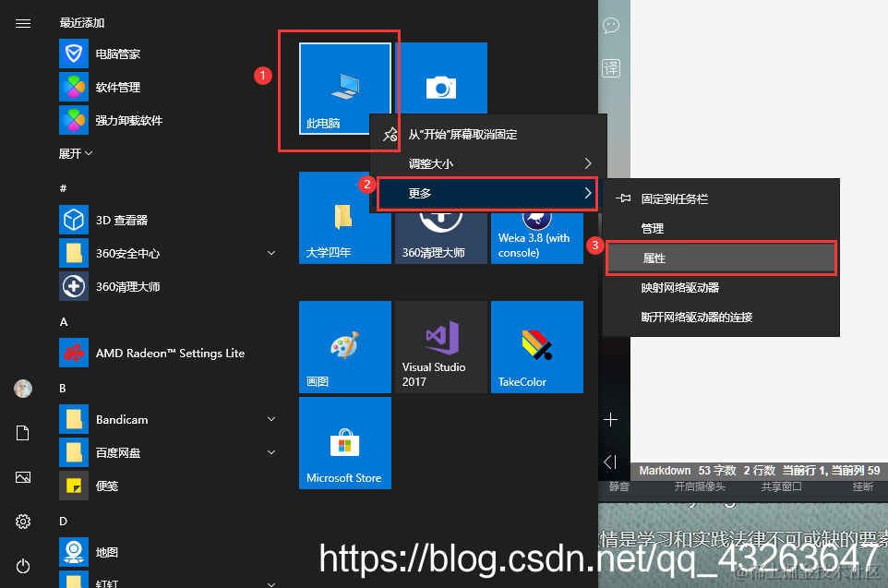Open the TakeColor color picker tile
The height and width of the screenshot is (588, 888).
pyautogui.click(x=536, y=346)
